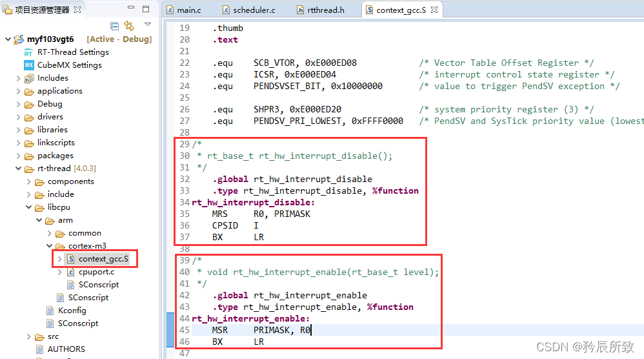Switch to the main.c tab

pyautogui.click(x=188, y=10)
